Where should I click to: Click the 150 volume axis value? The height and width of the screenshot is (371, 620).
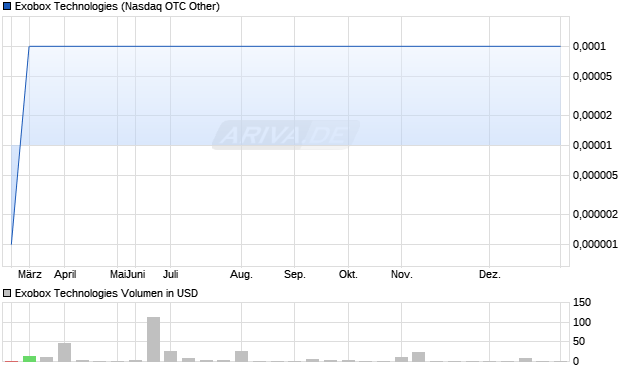[582, 303]
